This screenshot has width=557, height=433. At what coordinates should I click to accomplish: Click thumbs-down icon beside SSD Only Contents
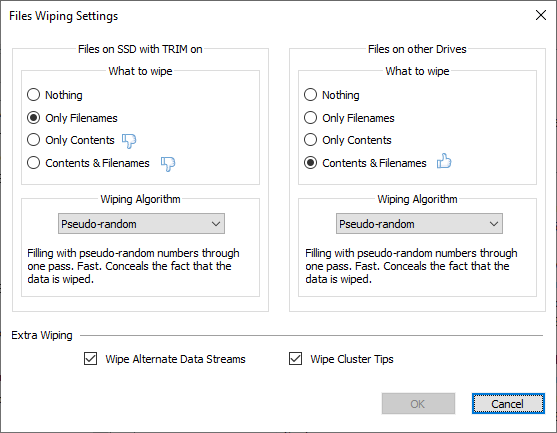pyautogui.click(x=129, y=141)
